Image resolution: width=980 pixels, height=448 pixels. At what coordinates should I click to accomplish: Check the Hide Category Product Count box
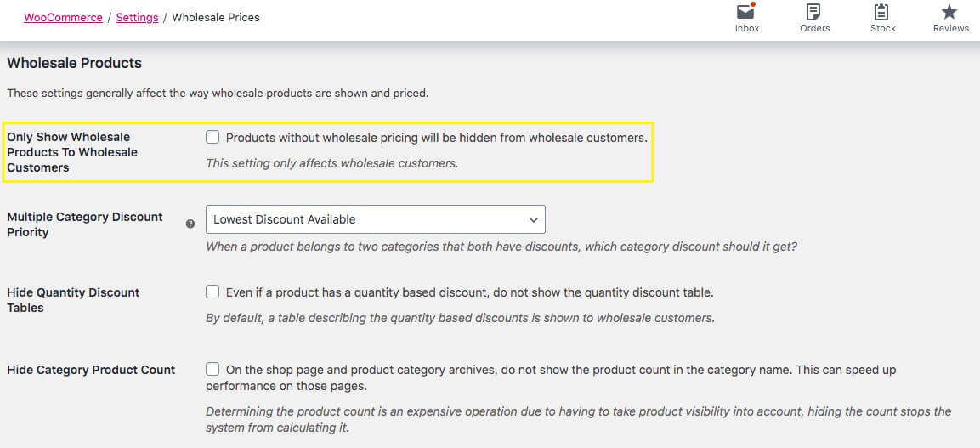click(212, 370)
